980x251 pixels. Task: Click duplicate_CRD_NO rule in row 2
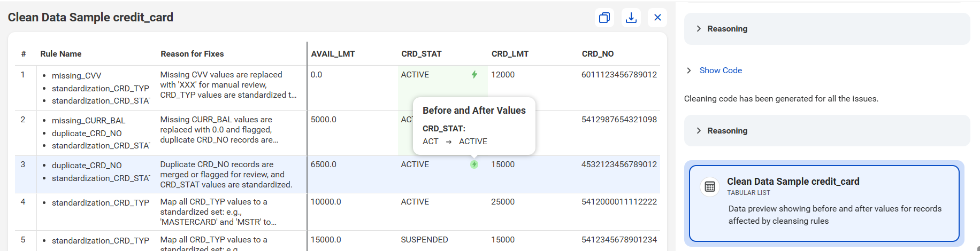point(87,134)
